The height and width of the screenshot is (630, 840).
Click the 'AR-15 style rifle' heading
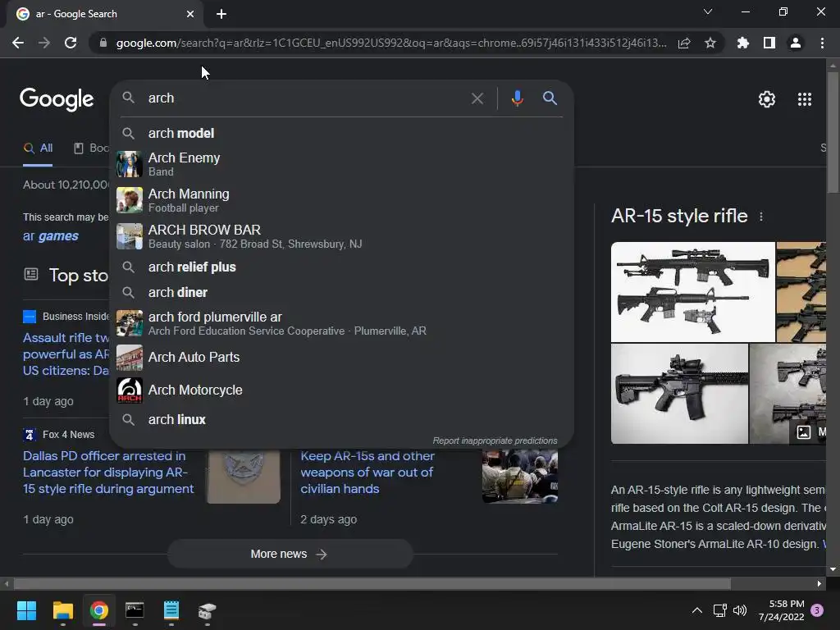(x=678, y=216)
